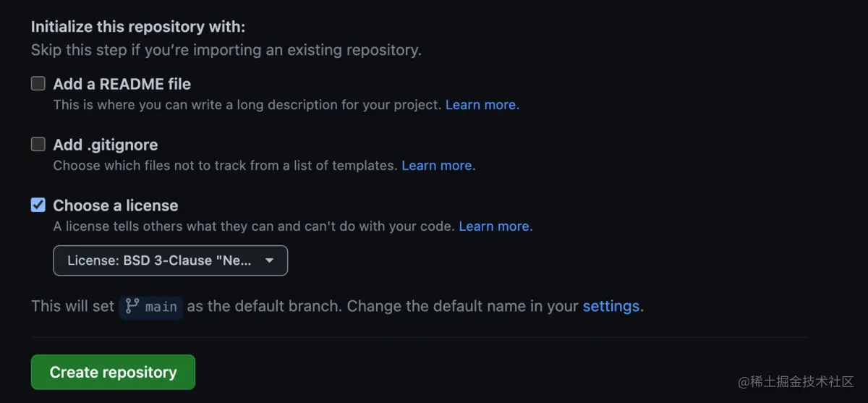Click the "A license tells others" description text
The image size is (868, 403).
coord(254,226)
